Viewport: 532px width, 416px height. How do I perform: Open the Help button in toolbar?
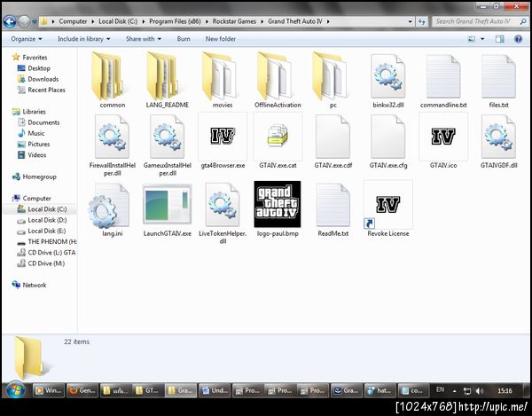(x=518, y=39)
